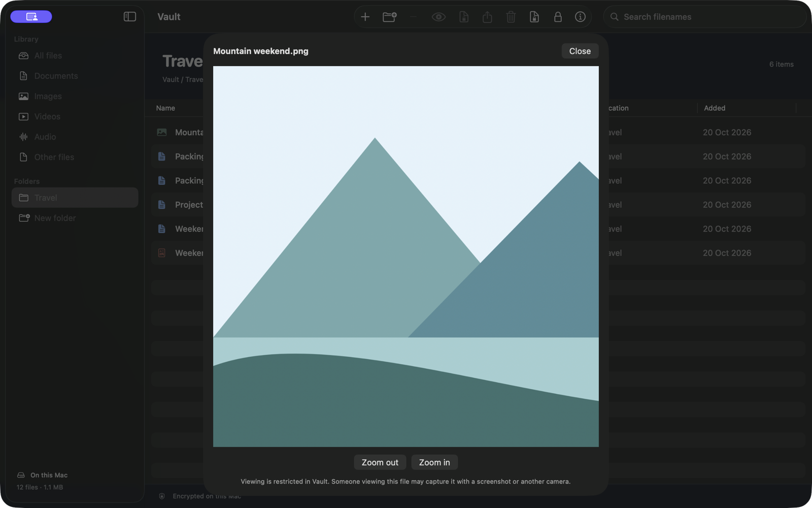Open the info panel with the circled i icon
The width and height of the screenshot is (812, 508).
coord(580,17)
